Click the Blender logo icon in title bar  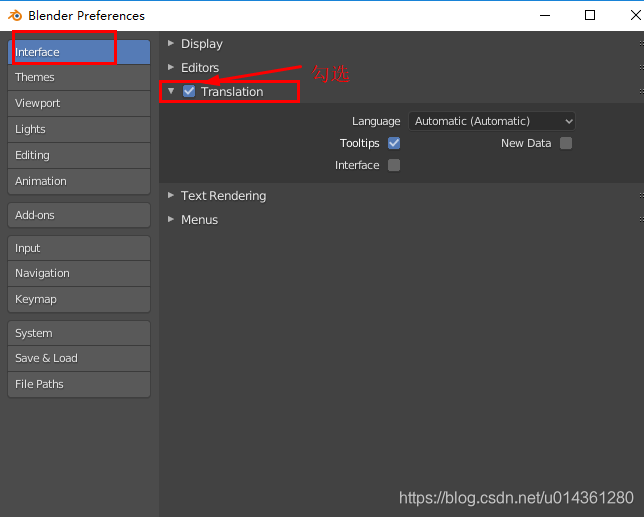tap(15, 16)
